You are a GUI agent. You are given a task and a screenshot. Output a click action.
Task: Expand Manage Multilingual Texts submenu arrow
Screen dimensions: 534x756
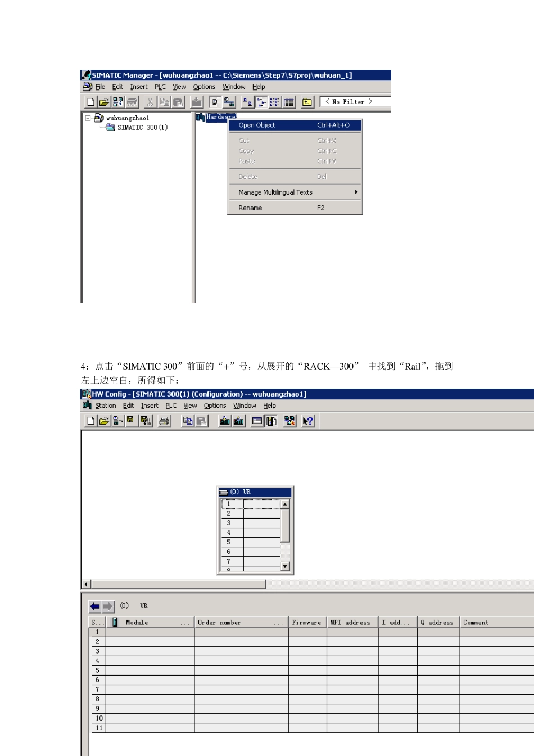click(356, 192)
